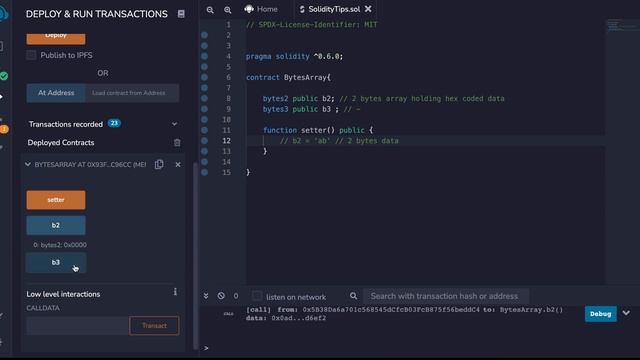Delete all deployed contracts with trash icon
This screenshot has width=640, height=360.
tap(177, 142)
